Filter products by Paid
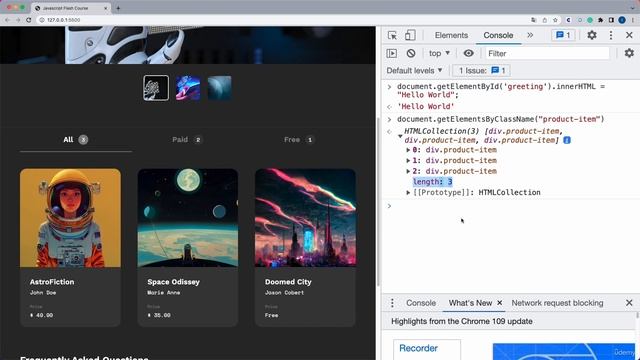Viewport: 640px width, 360px height. pyautogui.click(x=187, y=140)
